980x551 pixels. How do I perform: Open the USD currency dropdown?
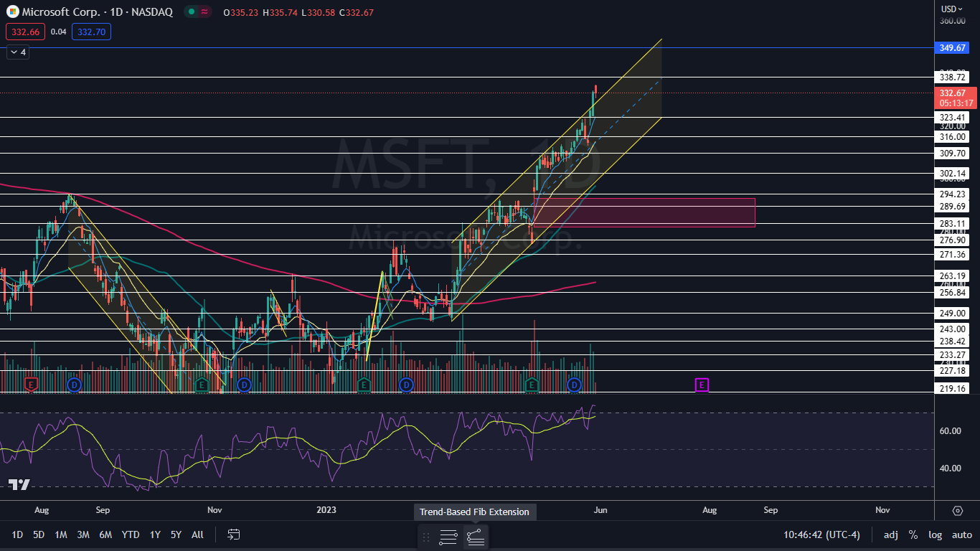point(952,9)
